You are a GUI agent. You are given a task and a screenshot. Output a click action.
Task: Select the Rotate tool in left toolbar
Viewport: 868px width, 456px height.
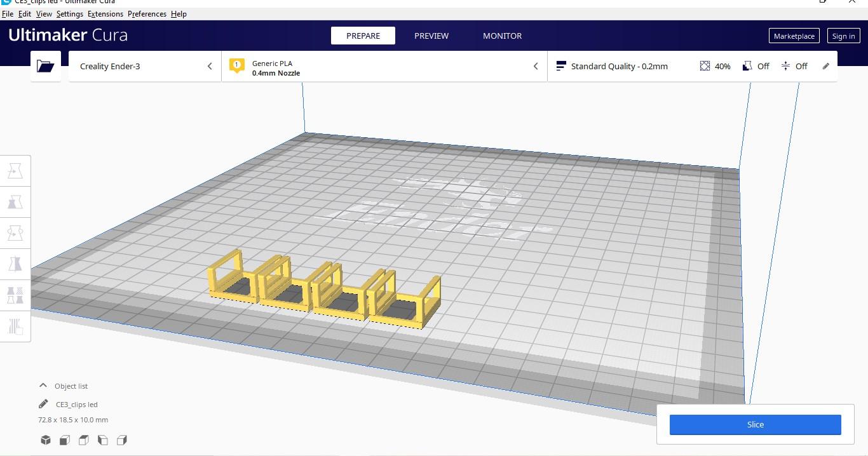click(15, 233)
